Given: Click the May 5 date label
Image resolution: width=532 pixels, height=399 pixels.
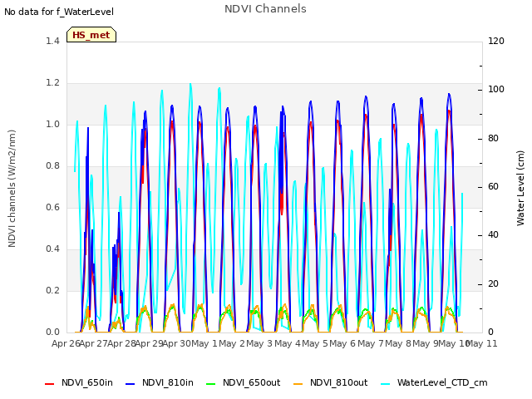Looking at the screenshot, I should point(315,343).
